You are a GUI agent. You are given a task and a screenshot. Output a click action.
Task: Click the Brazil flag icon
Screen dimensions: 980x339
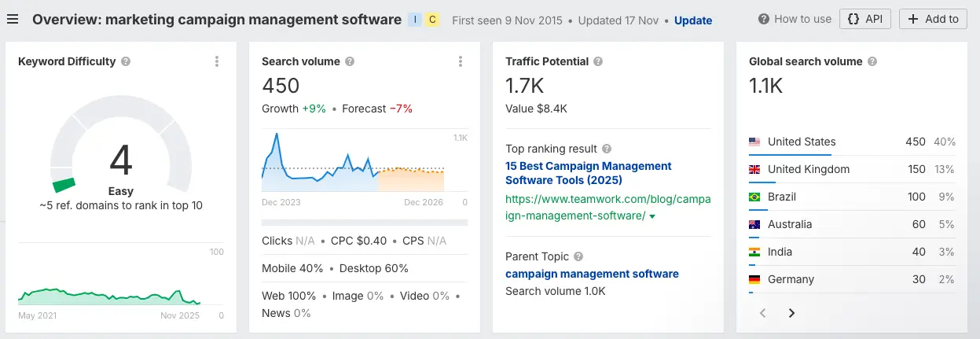click(754, 197)
